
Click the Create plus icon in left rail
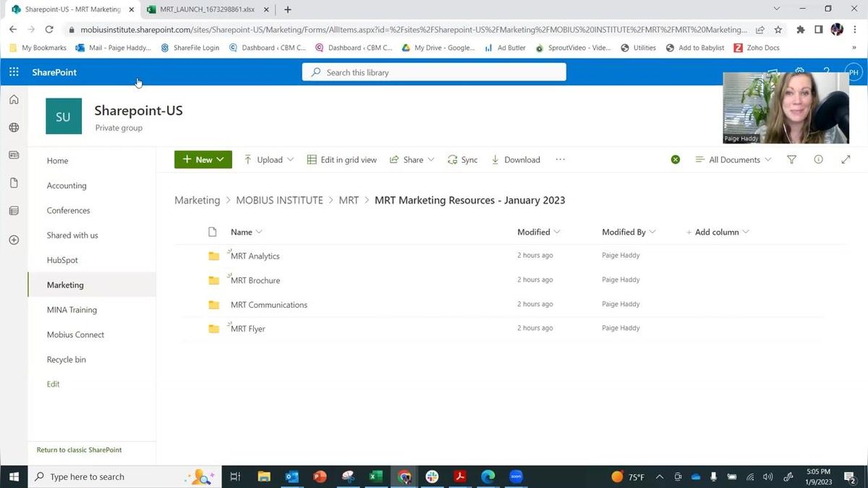click(x=14, y=240)
